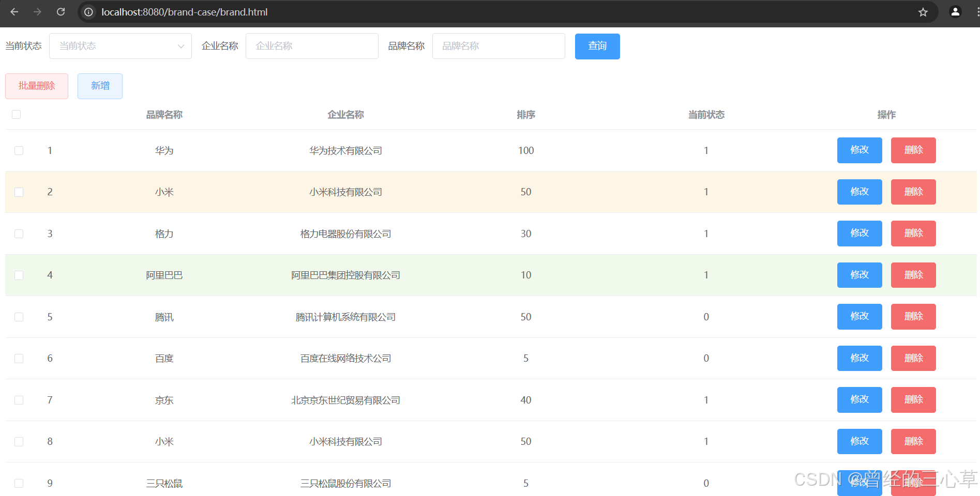
Task: Click the 腾讯 brand name cell
Action: tap(164, 317)
